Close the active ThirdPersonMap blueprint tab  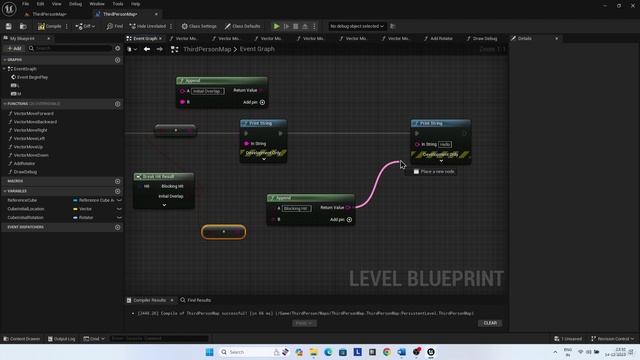[156, 14]
